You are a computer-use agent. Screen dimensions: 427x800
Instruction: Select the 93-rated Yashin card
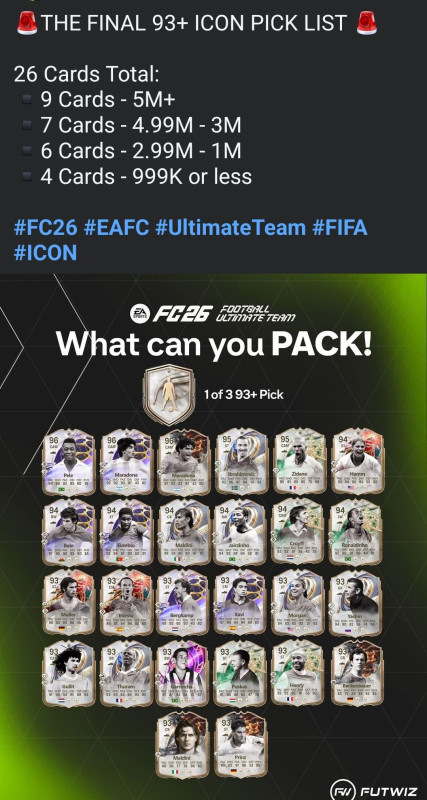click(x=355, y=603)
